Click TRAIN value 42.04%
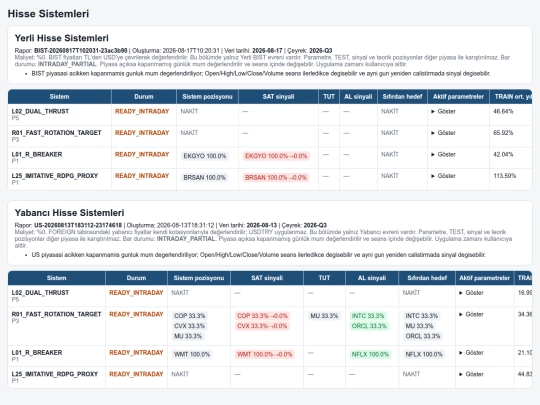This screenshot has height=405, width=540. click(x=503, y=154)
